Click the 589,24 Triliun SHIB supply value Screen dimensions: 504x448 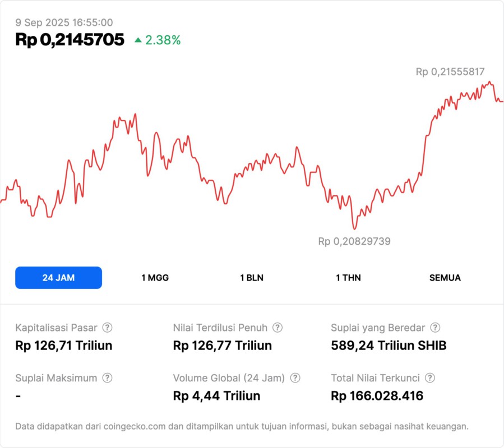(x=389, y=346)
